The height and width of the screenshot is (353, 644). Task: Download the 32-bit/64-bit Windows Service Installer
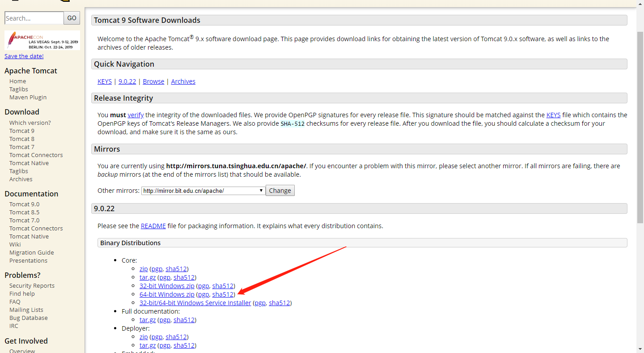pos(195,302)
